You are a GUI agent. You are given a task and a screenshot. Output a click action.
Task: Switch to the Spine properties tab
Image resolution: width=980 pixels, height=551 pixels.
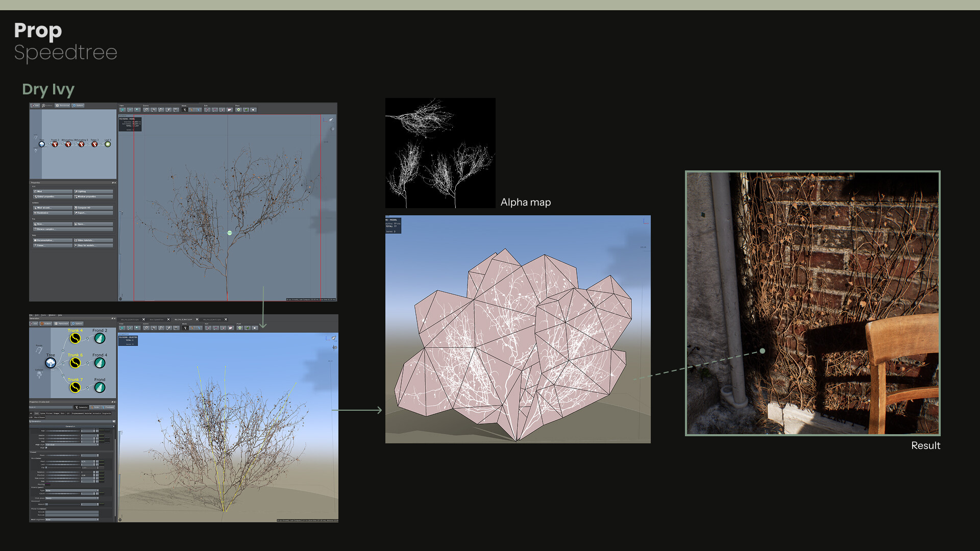coord(43,413)
